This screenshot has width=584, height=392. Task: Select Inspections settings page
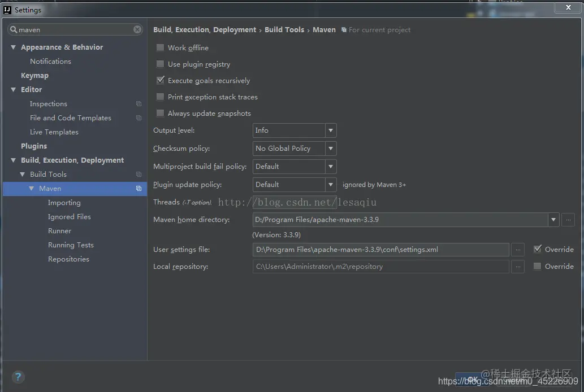tap(49, 104)
